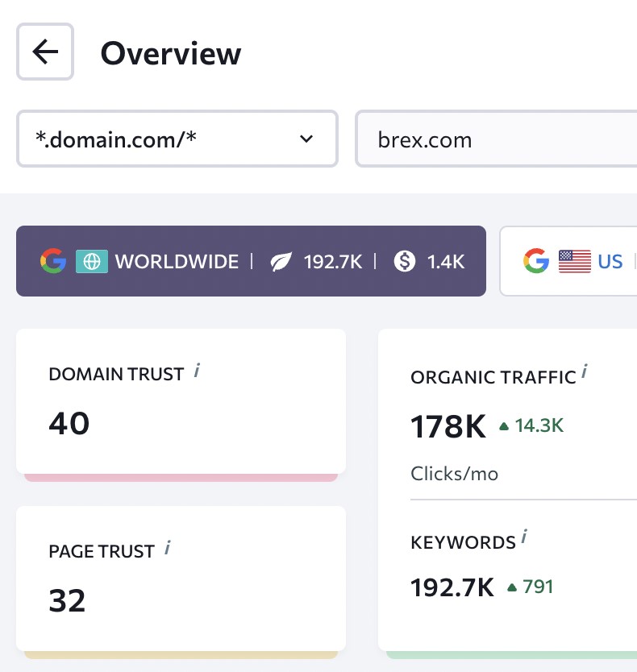This screenshot has height=672, width=637.
Task: Click the 192.7K value in Worldwide tab
Action: pyautogui.click(x=333, y=261)
